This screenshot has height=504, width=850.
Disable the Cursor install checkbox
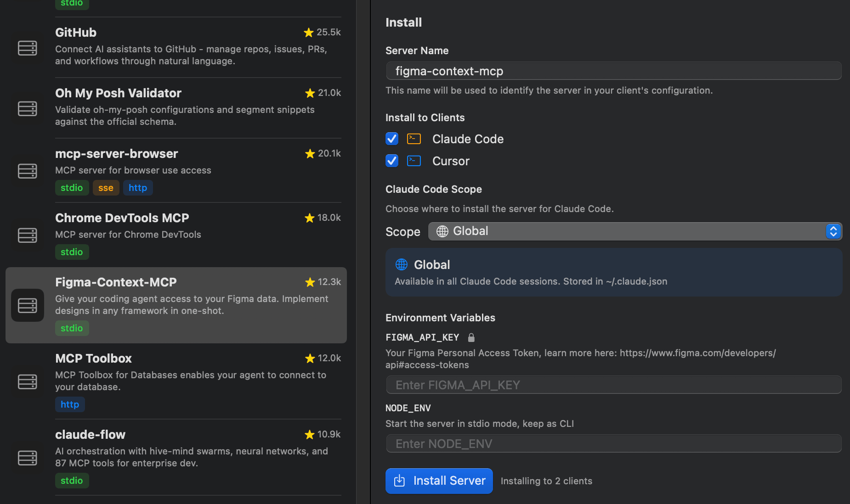(391, 161)
